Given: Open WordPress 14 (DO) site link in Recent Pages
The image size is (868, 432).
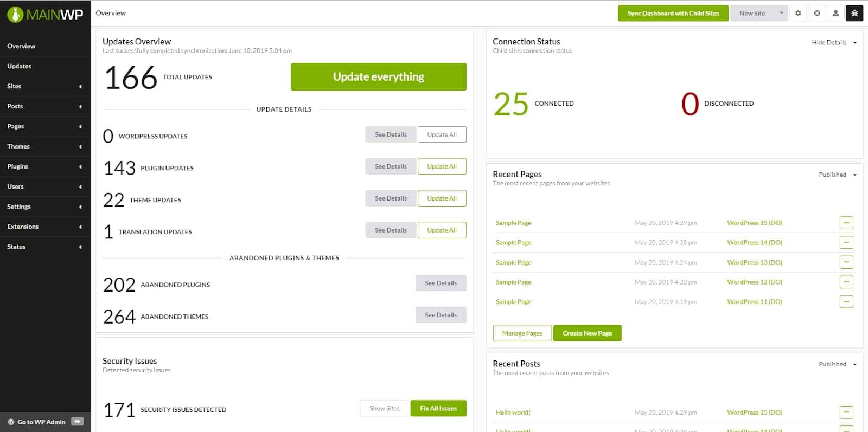Looking at the screenshot, I should click(x=755, y=242).
